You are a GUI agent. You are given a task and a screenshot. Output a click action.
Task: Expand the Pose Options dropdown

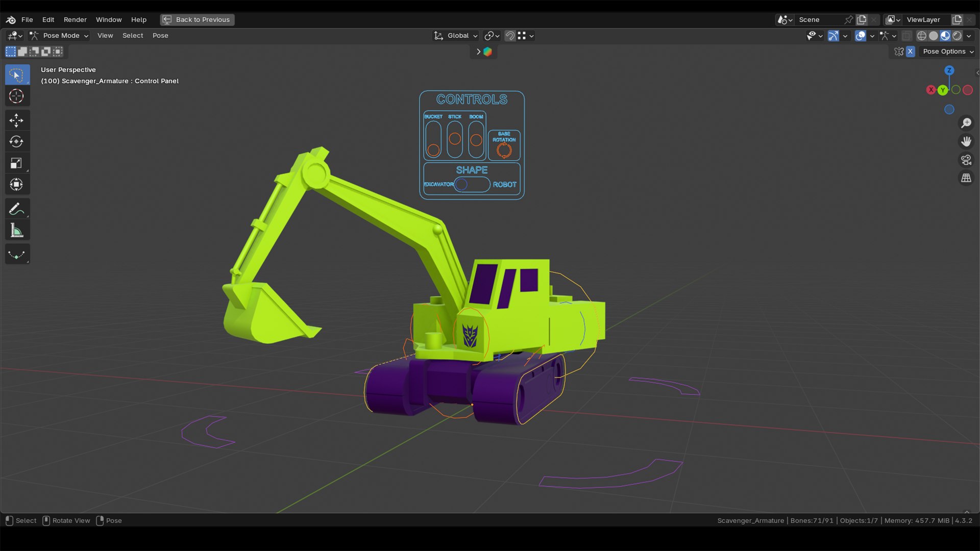(x=948, y=52)
